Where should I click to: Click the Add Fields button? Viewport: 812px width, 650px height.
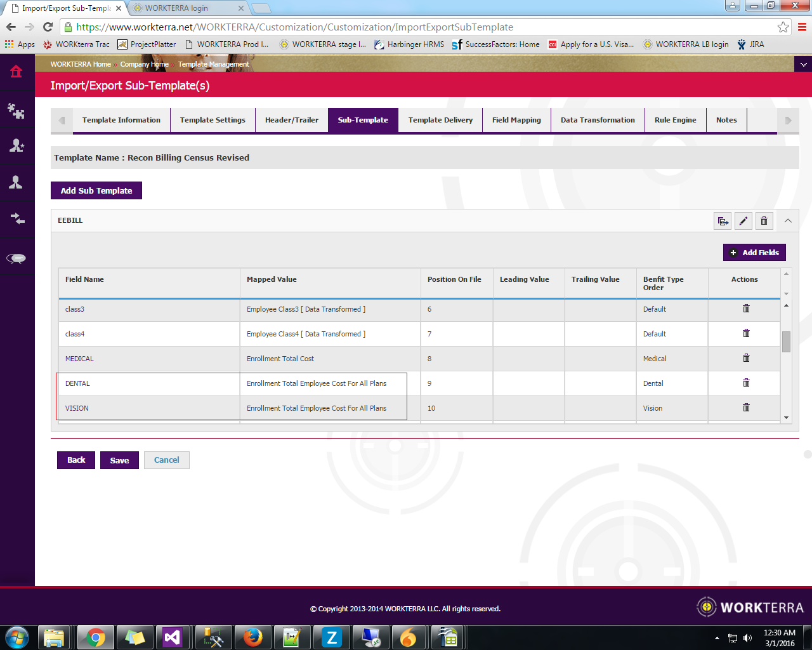754,252
